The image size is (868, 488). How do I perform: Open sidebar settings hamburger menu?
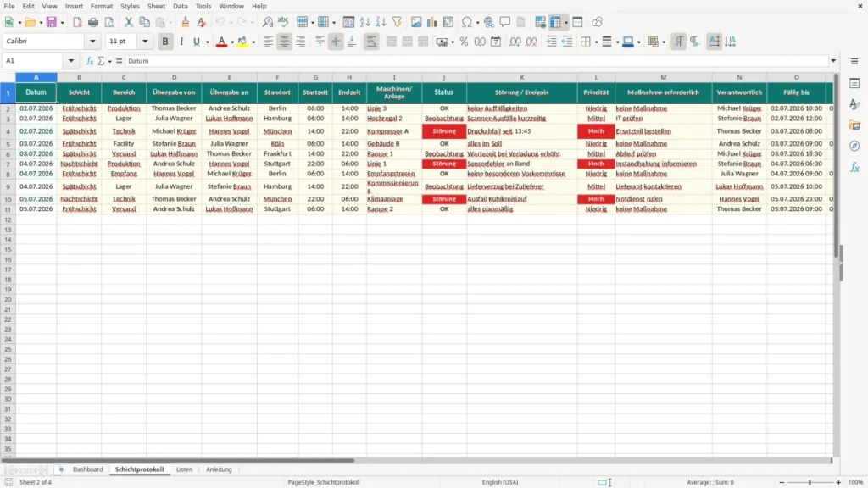(854, 61)
